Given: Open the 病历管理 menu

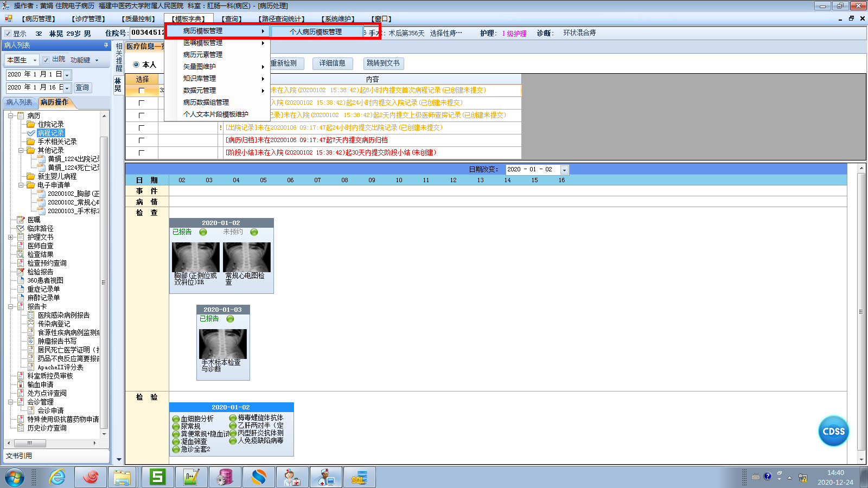Looking at the screenshot, I should coord(38,19).
